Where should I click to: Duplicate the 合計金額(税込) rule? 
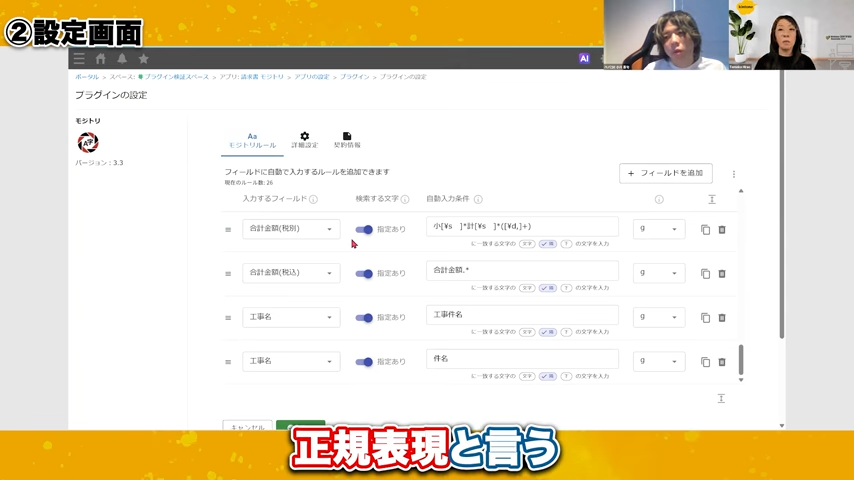point(705,274)
